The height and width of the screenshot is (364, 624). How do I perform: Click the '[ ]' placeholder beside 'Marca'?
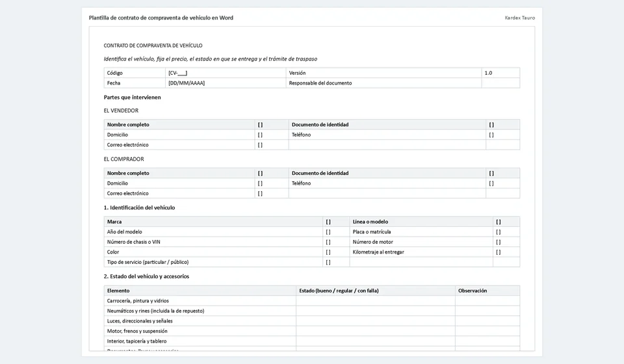click(328, 222)
